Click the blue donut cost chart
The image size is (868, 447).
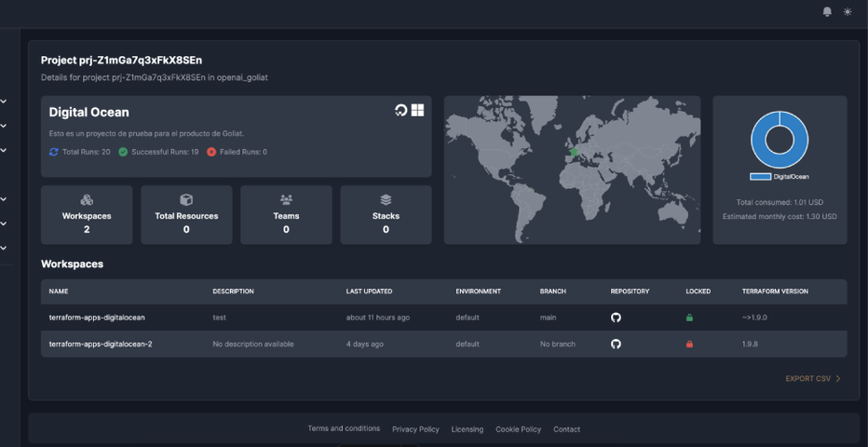pyautogui.click(x=780, y=140)
